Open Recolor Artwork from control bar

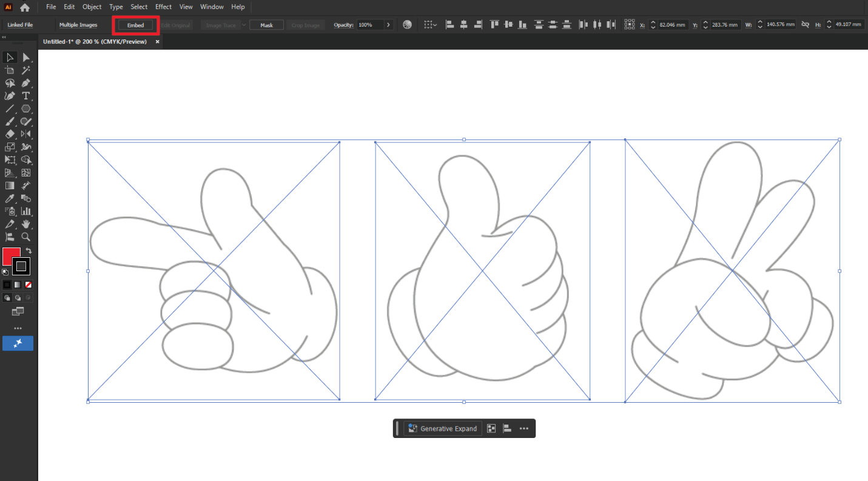tap(407, 25)
